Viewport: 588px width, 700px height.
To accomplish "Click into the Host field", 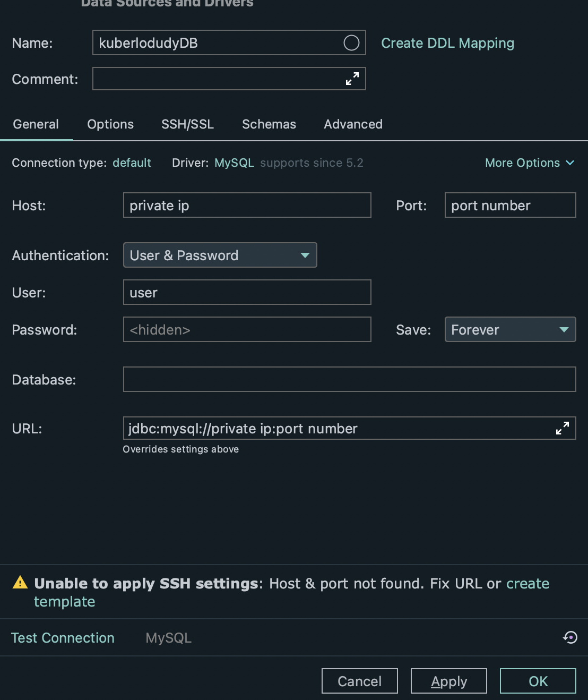I will (247, 206).
